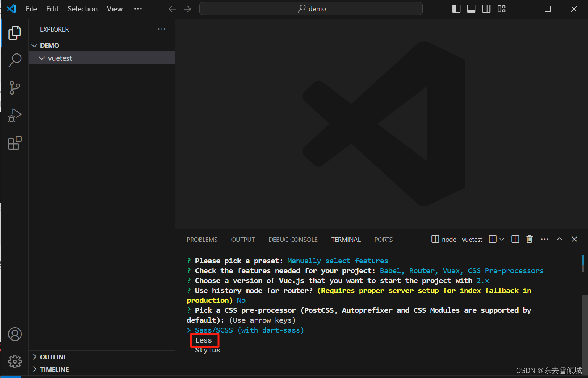Go back using the navigation arrow
The height and width of the screenshot is (378, 588).
(172, 9)
